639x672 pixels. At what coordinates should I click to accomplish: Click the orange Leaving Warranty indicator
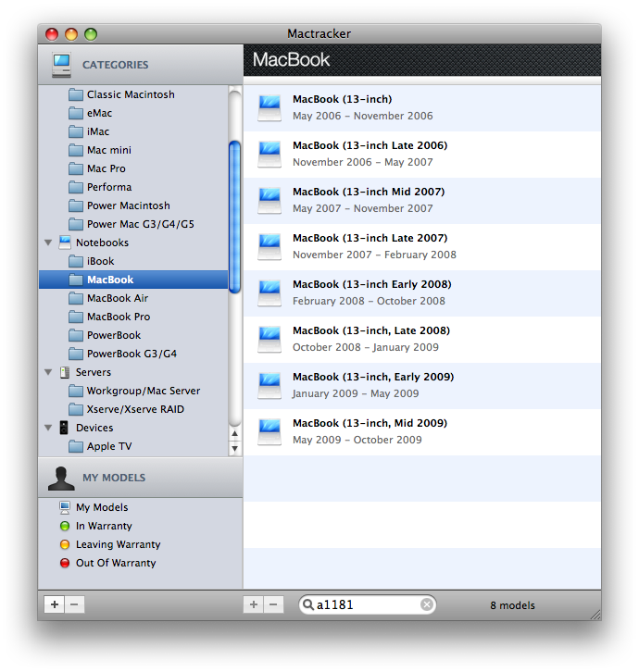coord(65,544)
